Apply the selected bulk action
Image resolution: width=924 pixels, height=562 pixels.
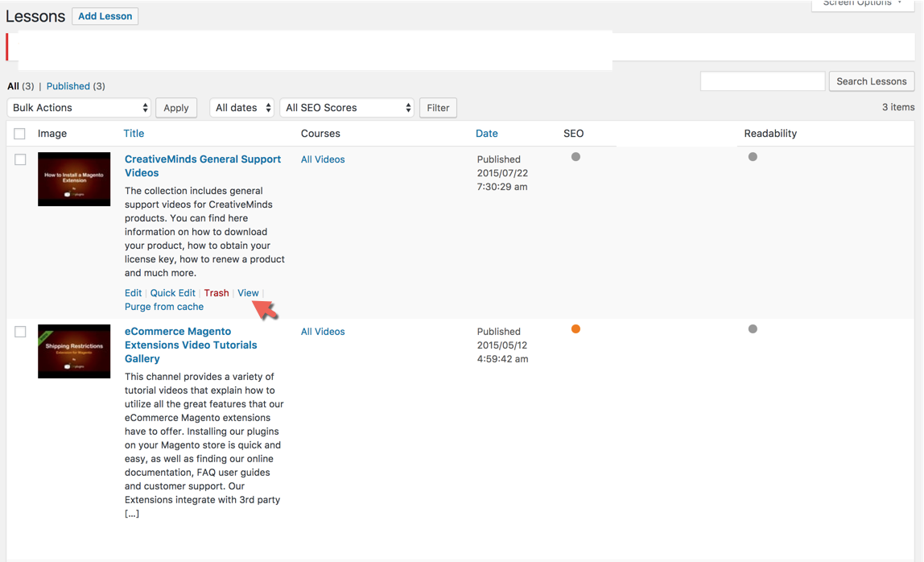176,108
